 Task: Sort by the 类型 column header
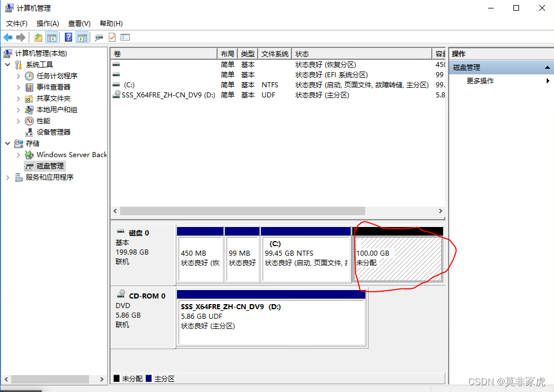pyautogui.click(x=247, y=54)
